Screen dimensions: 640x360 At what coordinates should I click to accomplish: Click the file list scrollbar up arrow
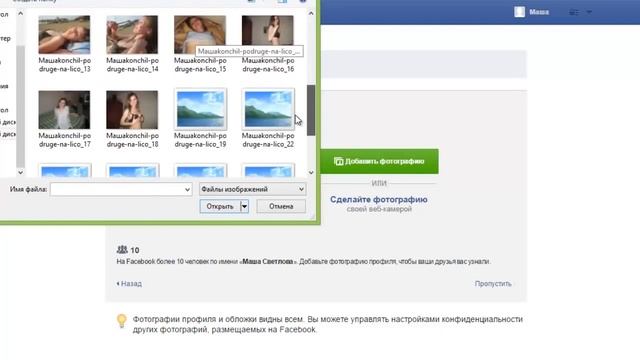(x=311, y=13)
